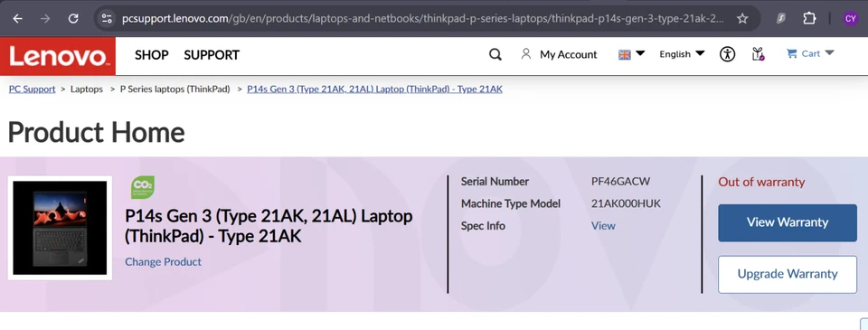Open the accessibility options icon
Screen dimensions: 868x330
727,53
